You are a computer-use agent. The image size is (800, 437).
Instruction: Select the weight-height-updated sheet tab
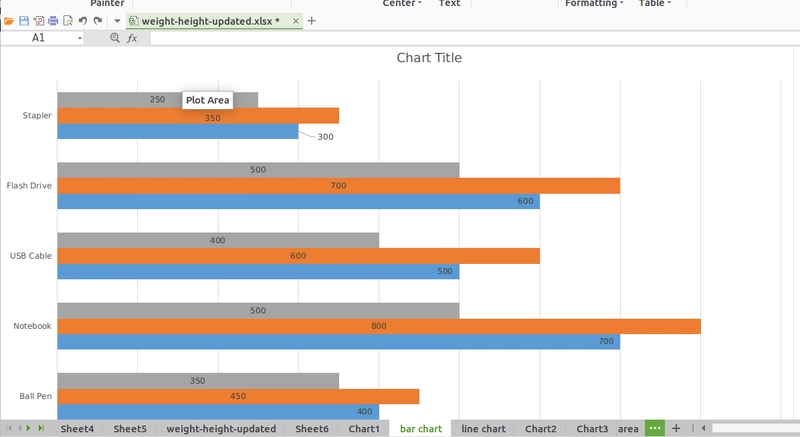[x=221, y=428]
